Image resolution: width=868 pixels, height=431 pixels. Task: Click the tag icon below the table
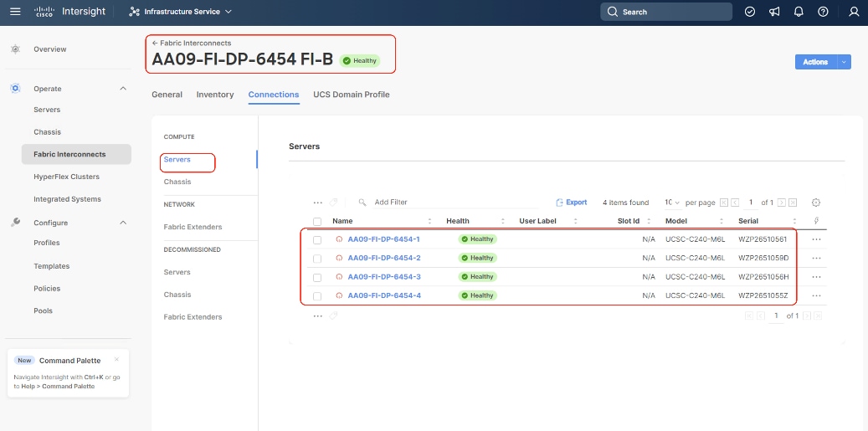pyautogui.click(x=333, y=316)
